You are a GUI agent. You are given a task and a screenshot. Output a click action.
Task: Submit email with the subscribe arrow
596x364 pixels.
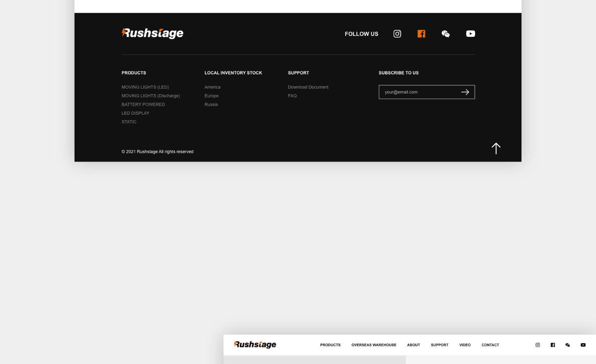coord(465,92)
